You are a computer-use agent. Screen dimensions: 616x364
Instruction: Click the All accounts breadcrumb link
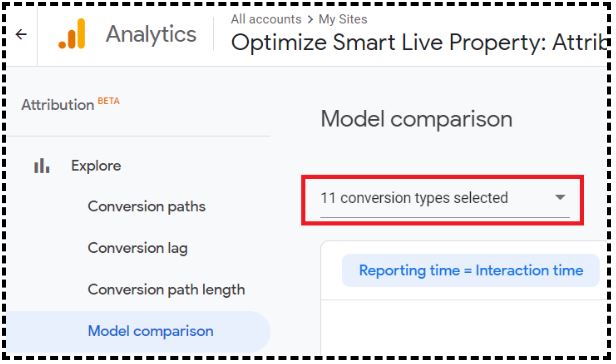(x=266, y=19)
